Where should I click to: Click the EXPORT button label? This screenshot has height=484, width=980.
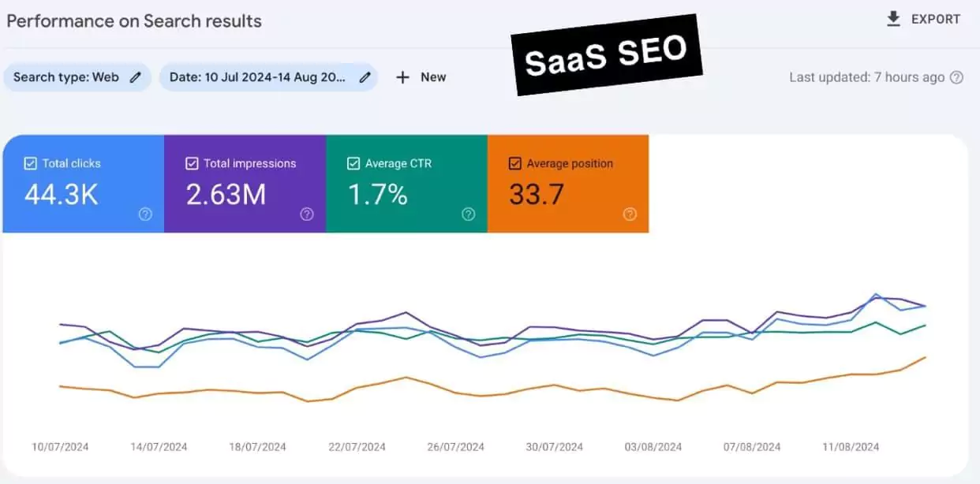coord(936,19)
